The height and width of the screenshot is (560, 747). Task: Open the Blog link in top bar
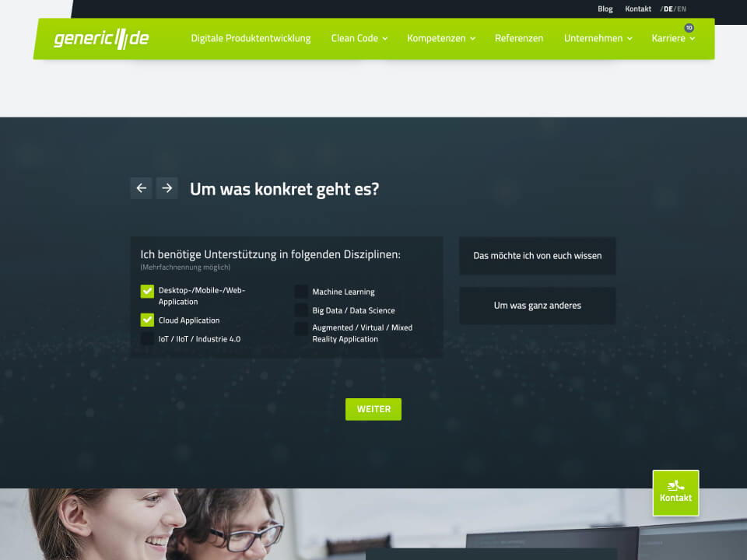point(605,9)
